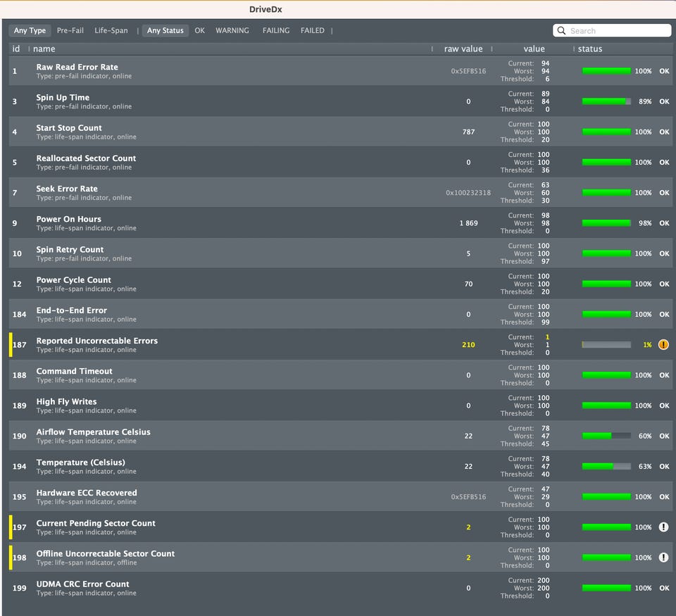Show only WARNING status indicators
The image size is (676, 616).
[232, 30]
